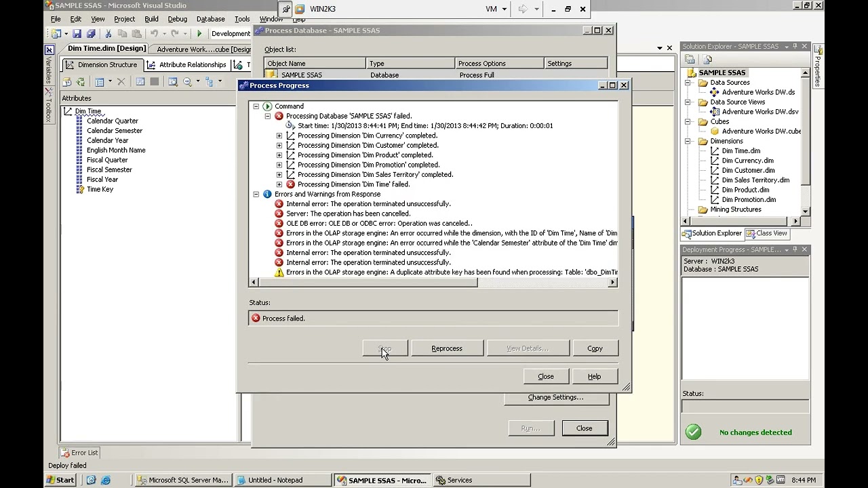
Task: Select Calendar Semester attribute
Action: click(115, 131)
